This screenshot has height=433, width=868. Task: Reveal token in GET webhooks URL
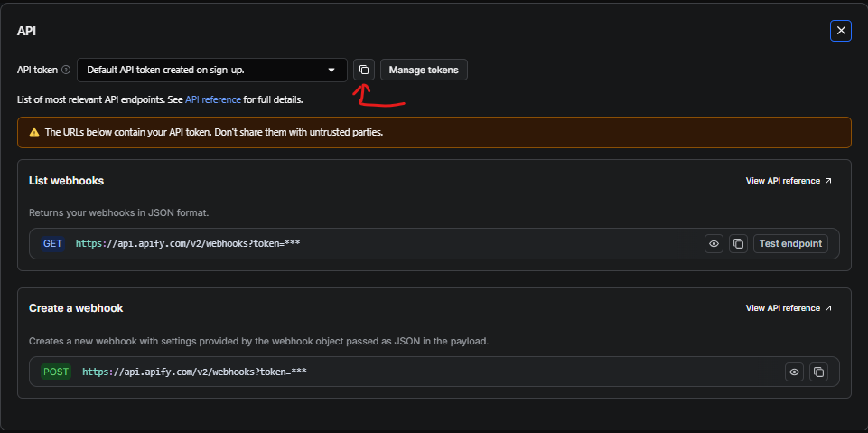[714, 244]
